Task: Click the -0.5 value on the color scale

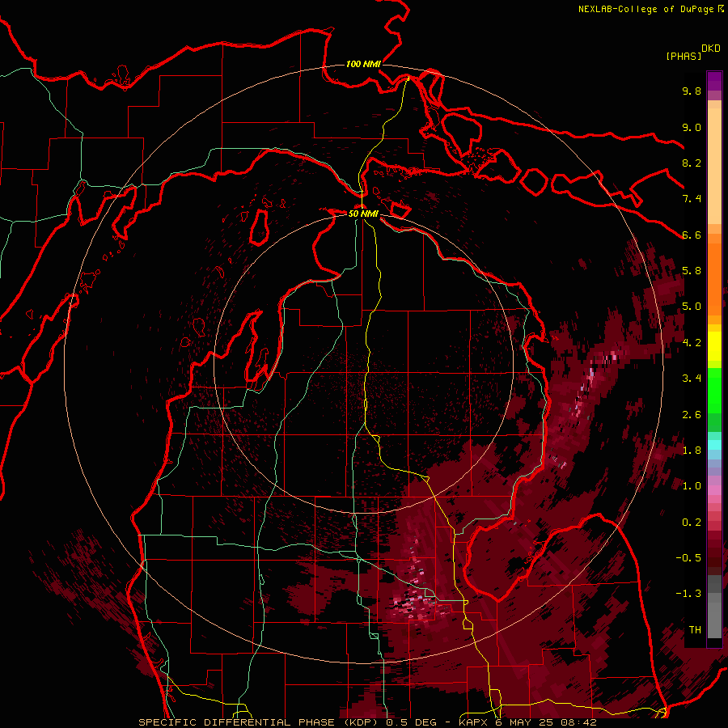Action: coord(688,558)
